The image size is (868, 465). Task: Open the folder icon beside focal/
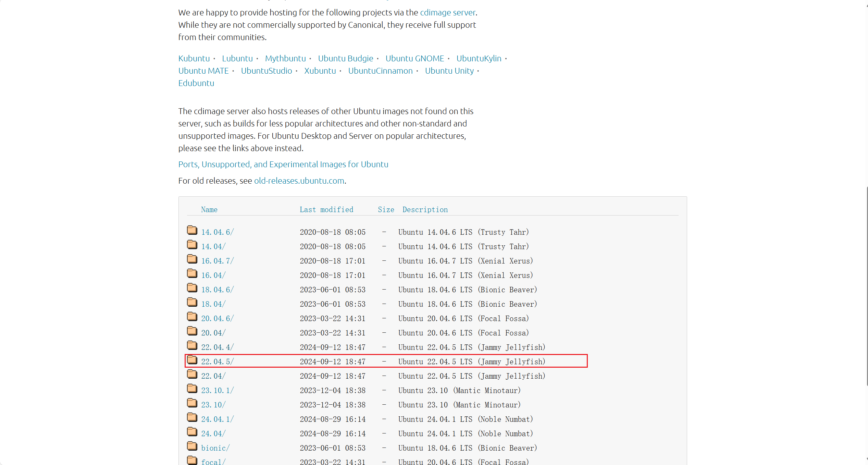tap(192, 460)
